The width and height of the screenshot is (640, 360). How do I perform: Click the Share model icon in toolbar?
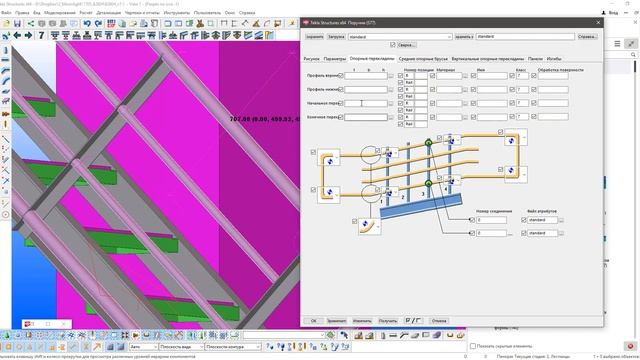30,24
